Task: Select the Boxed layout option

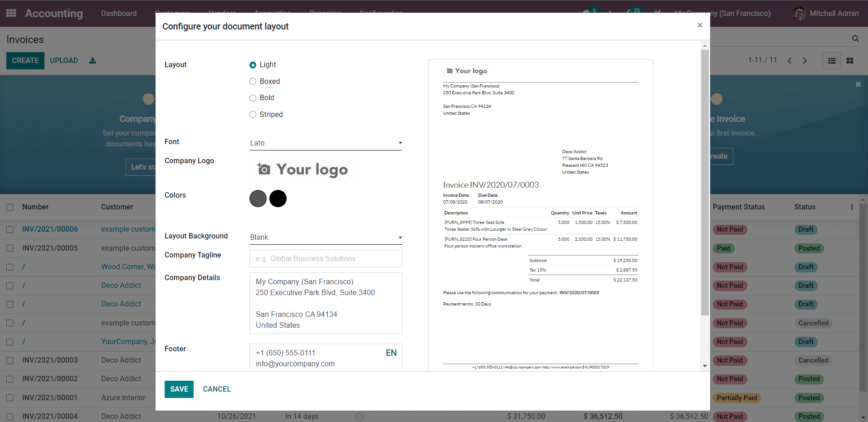Action: (x=253, y=82)
